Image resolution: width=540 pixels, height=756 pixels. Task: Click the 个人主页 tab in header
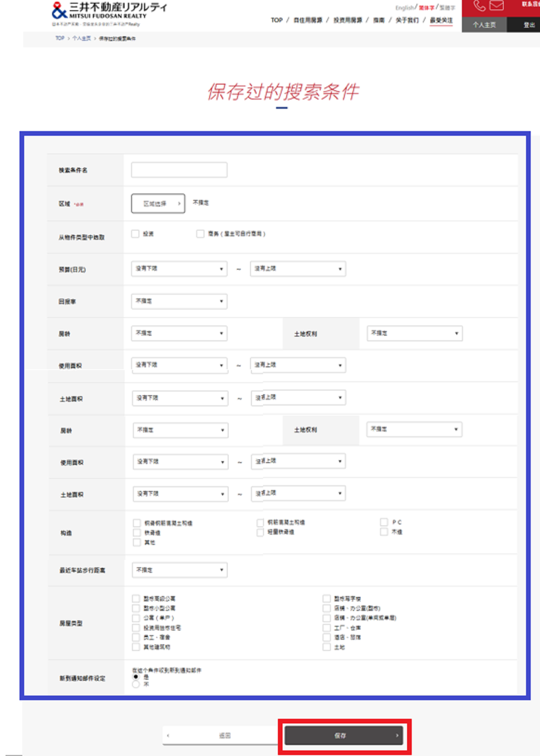click(x=484, y=25)
